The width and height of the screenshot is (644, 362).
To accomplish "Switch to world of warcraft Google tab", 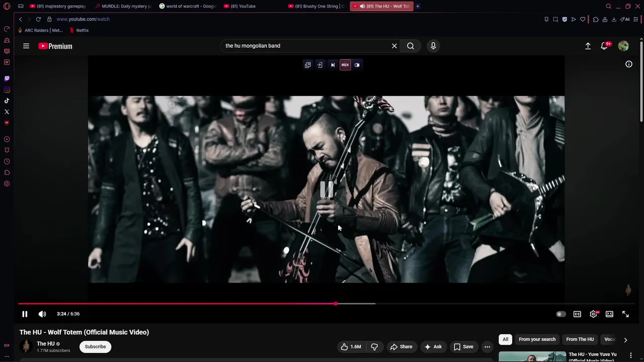I will click(187, 6).
